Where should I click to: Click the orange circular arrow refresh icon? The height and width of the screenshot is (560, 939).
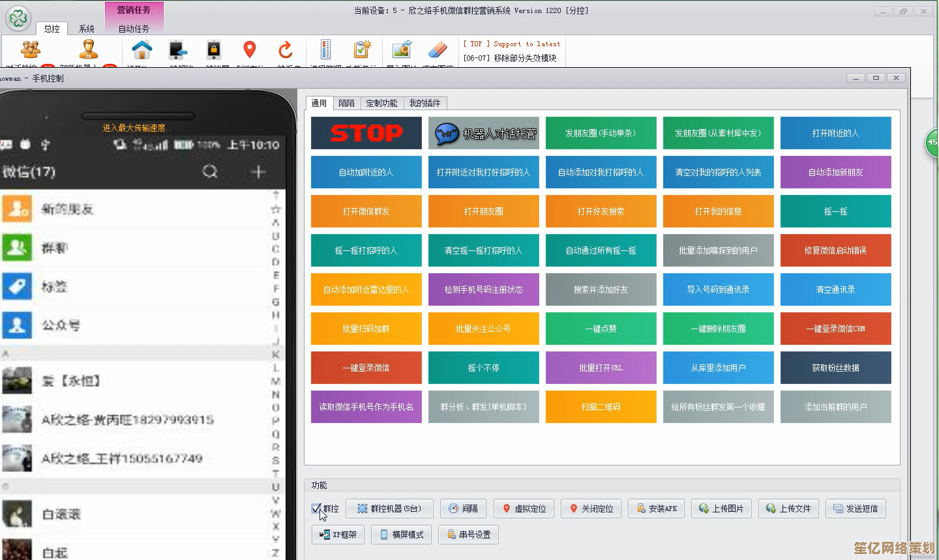point(285,50)
